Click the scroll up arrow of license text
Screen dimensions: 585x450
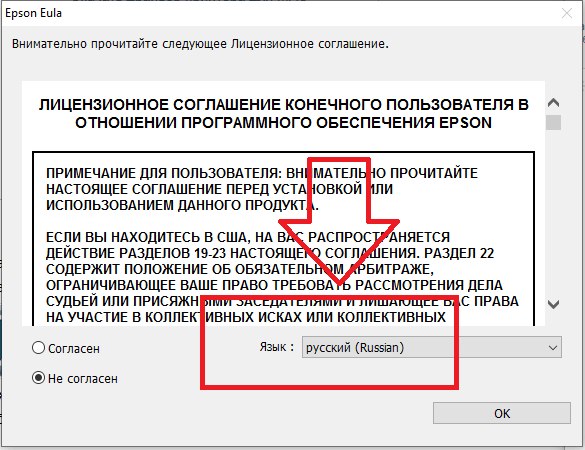point(553,103)
